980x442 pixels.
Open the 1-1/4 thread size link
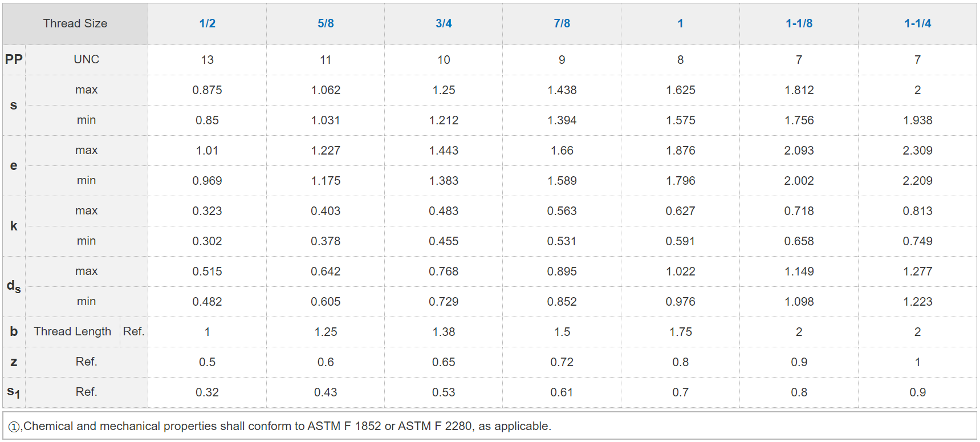coord(917,23)
